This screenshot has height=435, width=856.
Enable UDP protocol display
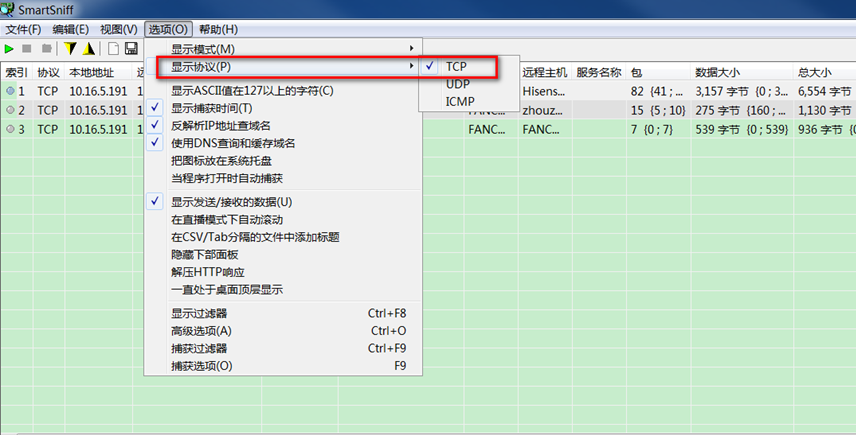[469, 84]
